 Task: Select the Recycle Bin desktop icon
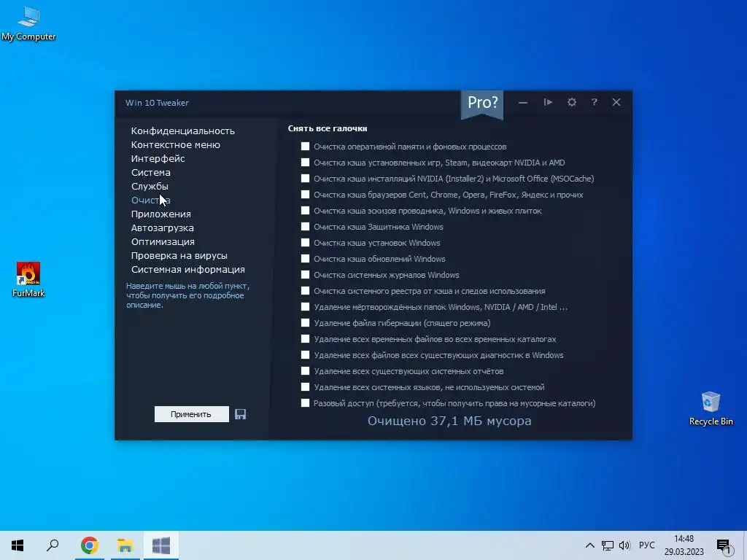(x=711, y=408)
